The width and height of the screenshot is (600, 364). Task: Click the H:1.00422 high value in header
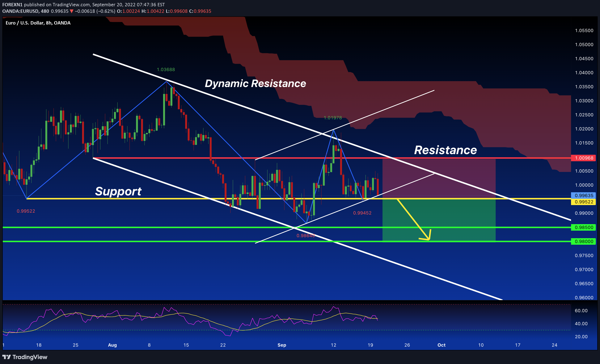153,11
